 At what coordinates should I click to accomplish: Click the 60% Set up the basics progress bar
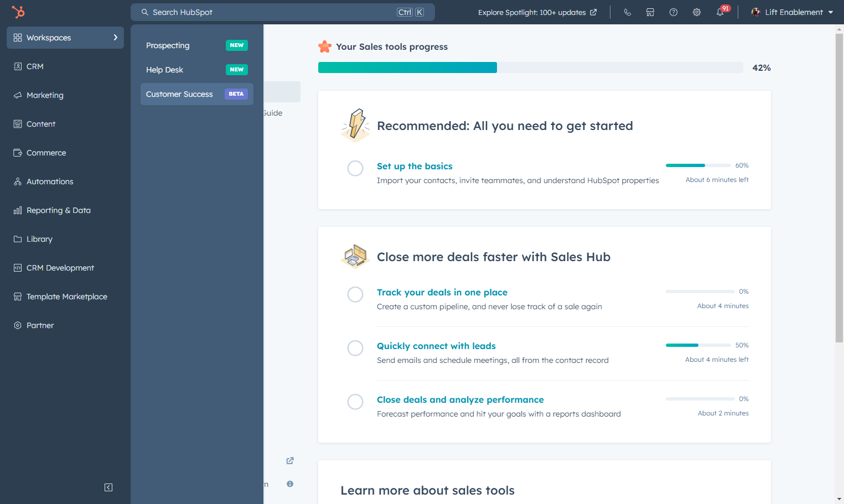pos(698,165)
